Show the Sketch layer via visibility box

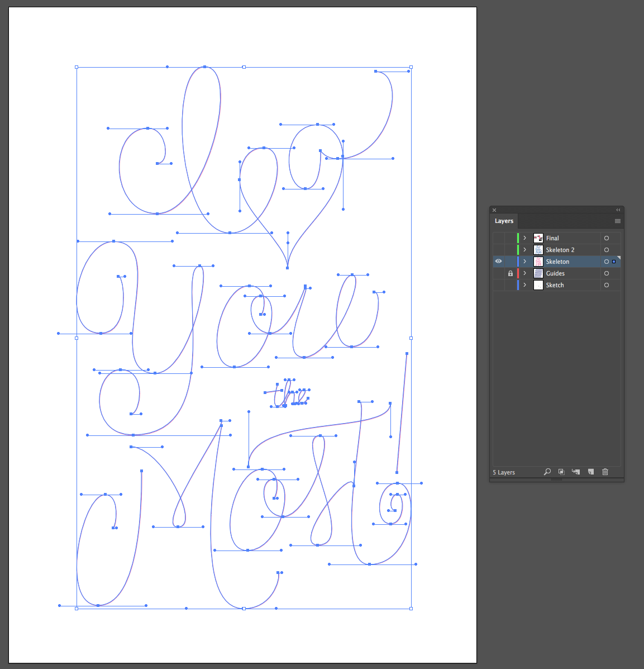499,285
